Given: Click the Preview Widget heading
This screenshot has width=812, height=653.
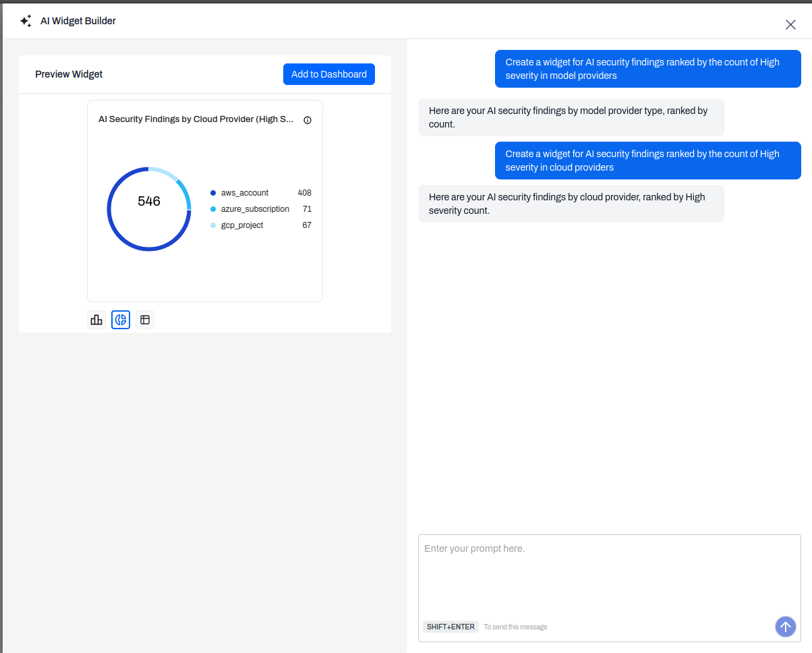Looking at the screenshot, I should 69,74.
